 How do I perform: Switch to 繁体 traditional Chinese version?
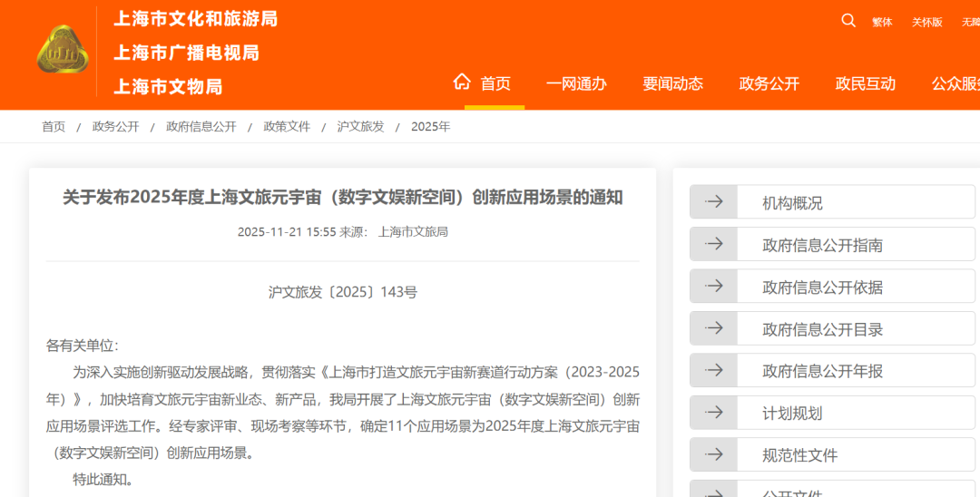[882, 23]
